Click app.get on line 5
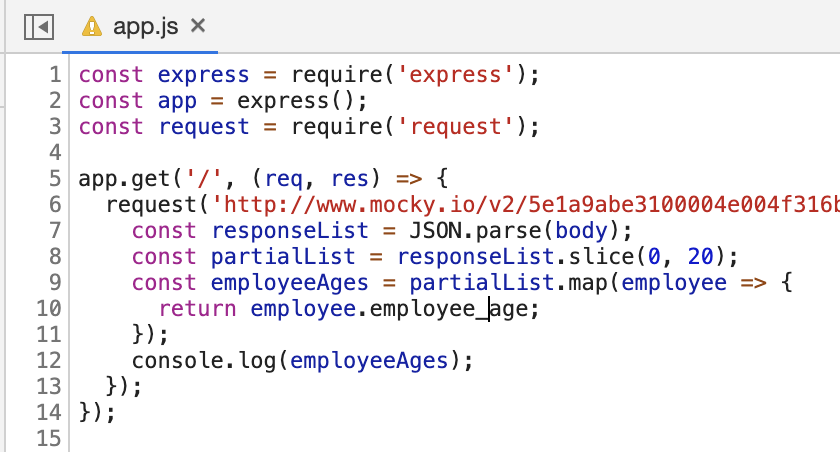This screenshot has height=452, width=840. (x=111, y=179)
